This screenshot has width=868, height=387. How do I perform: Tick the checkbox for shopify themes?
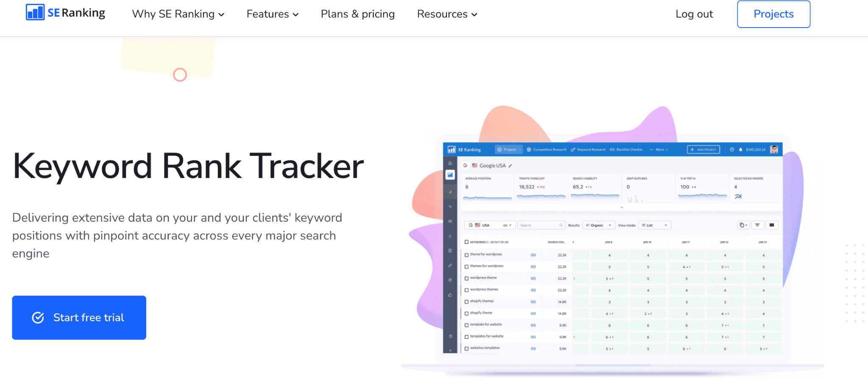click(x=467, y=302)
